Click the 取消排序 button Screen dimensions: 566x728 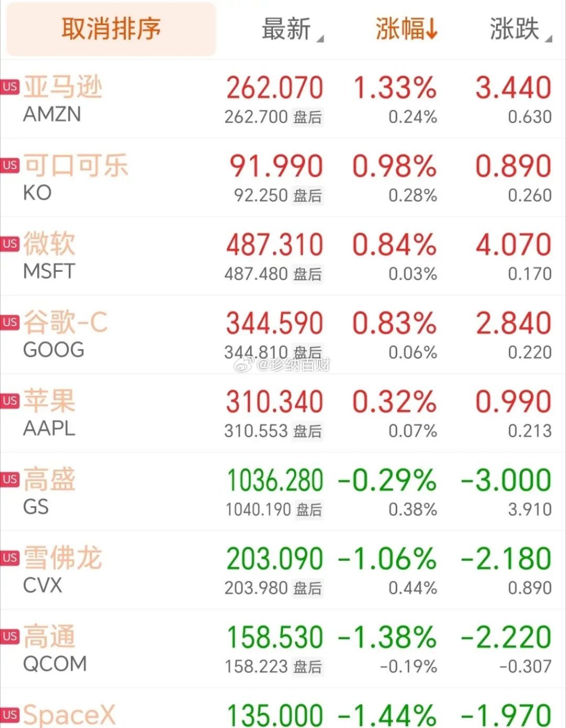111,29
